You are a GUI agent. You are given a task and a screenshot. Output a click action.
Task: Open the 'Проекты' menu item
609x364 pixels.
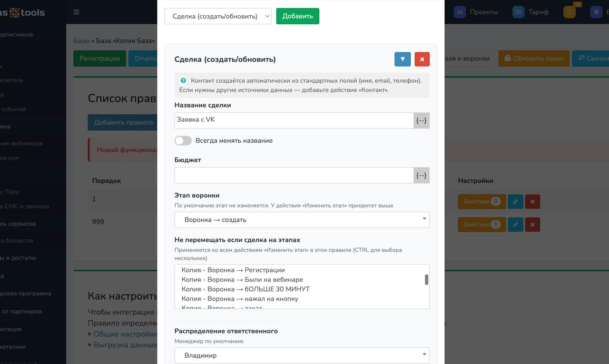pos(476,12)
